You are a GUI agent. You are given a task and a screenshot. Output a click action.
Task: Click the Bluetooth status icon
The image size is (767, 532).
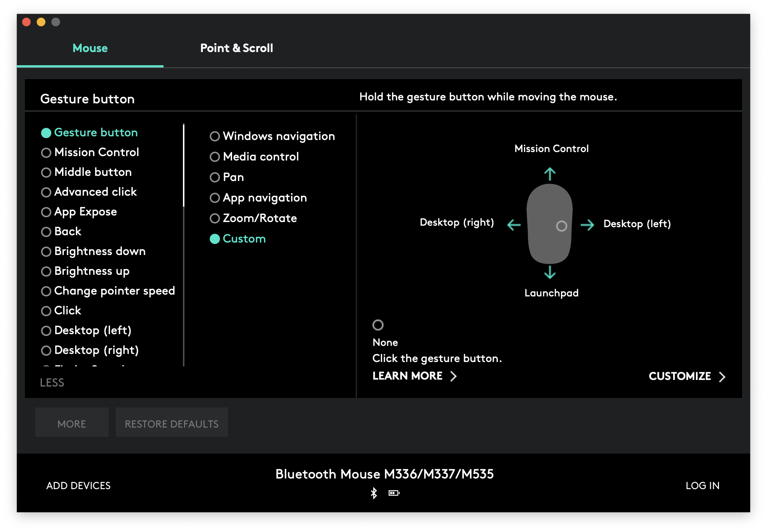[374, 493]
